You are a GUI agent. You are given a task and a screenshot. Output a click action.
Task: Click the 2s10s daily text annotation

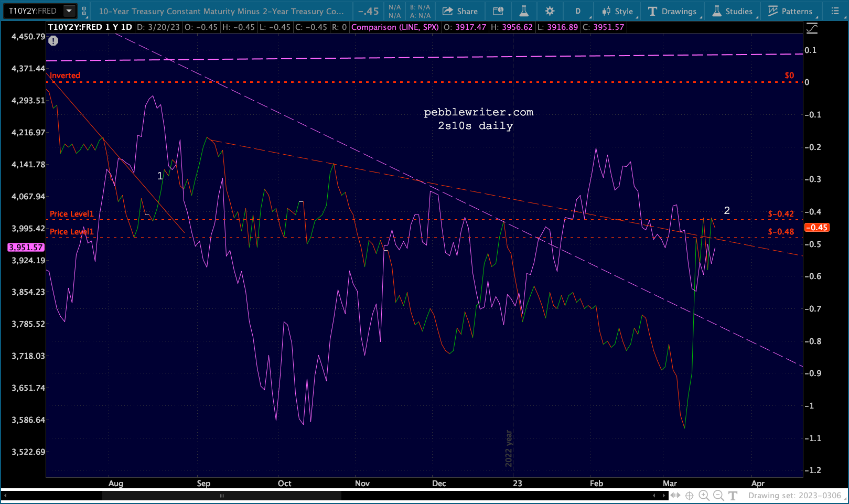click(476, 126)
